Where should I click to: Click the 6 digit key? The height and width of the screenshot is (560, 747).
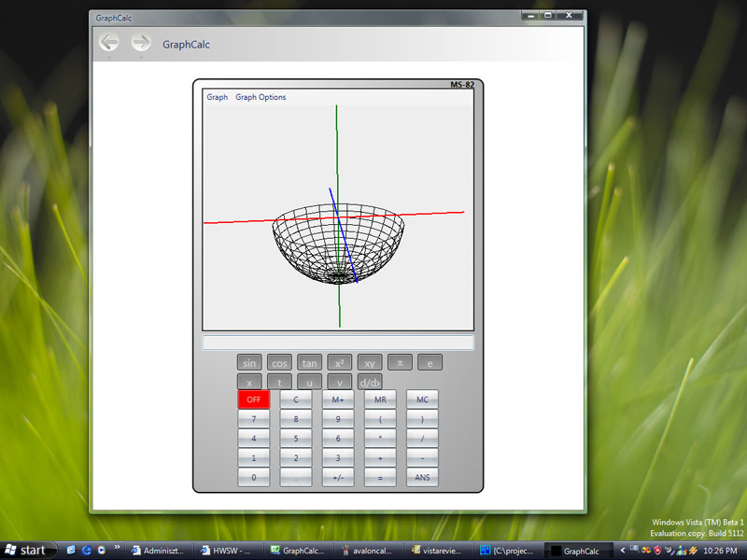[x=338, y=439]
